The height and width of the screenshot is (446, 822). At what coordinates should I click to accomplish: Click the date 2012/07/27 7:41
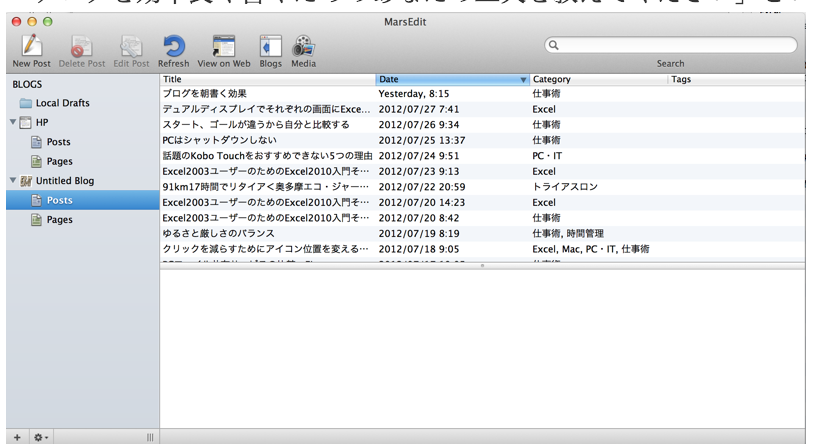point(419,110)
